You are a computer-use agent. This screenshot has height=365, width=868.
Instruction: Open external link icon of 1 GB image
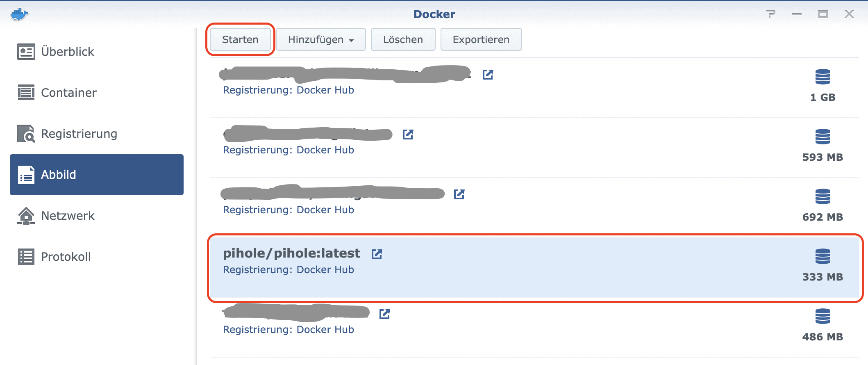488,75
